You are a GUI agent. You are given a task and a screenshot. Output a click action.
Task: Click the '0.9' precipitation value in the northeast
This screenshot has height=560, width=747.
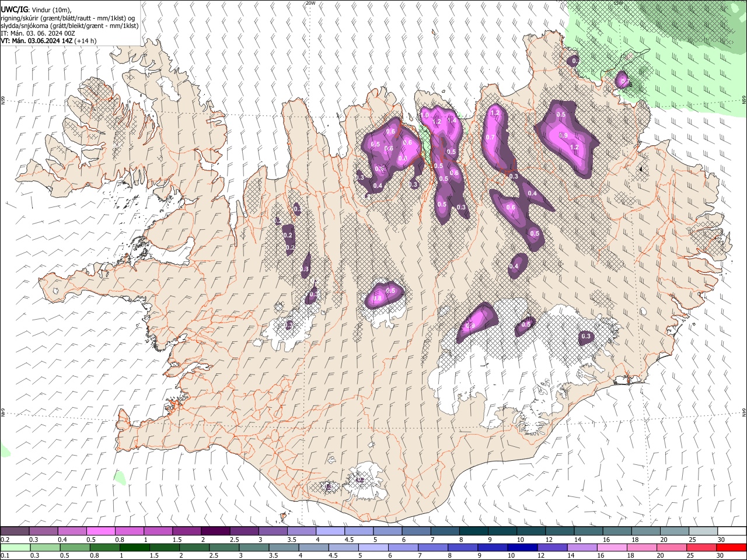click(x=563, y=135)
